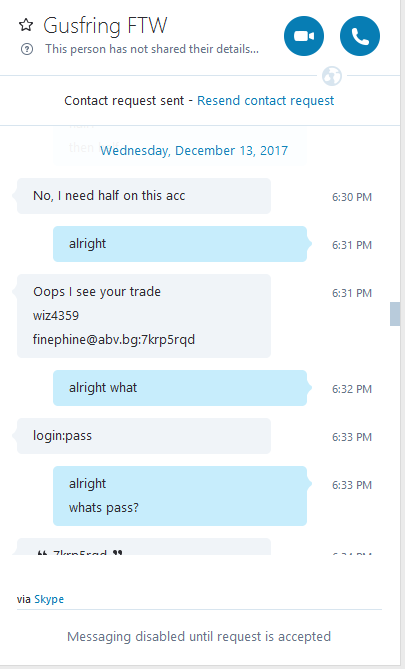Start a video call with Gusfring FTW

(x=304, y=36)
